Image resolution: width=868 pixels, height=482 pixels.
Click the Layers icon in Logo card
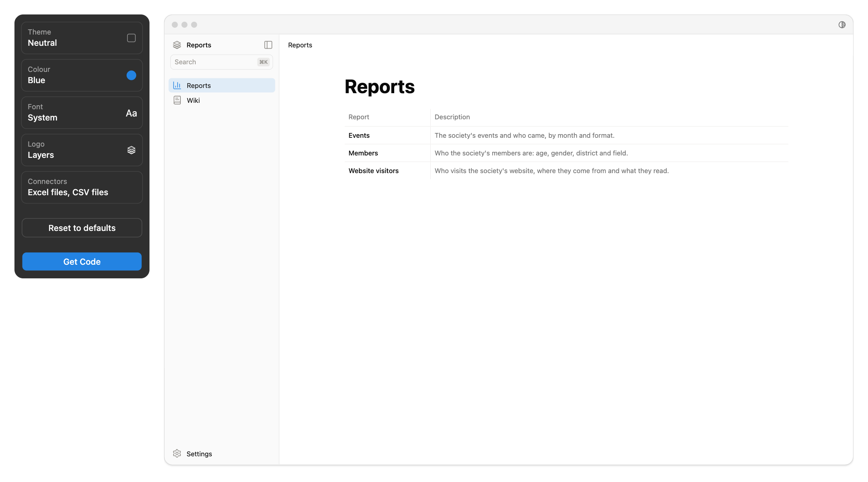click(131, 150)
